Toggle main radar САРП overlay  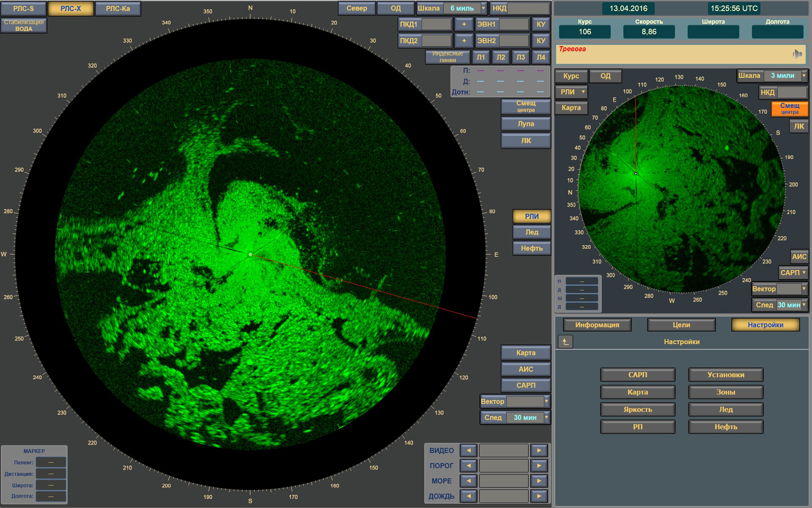point(526,386)
